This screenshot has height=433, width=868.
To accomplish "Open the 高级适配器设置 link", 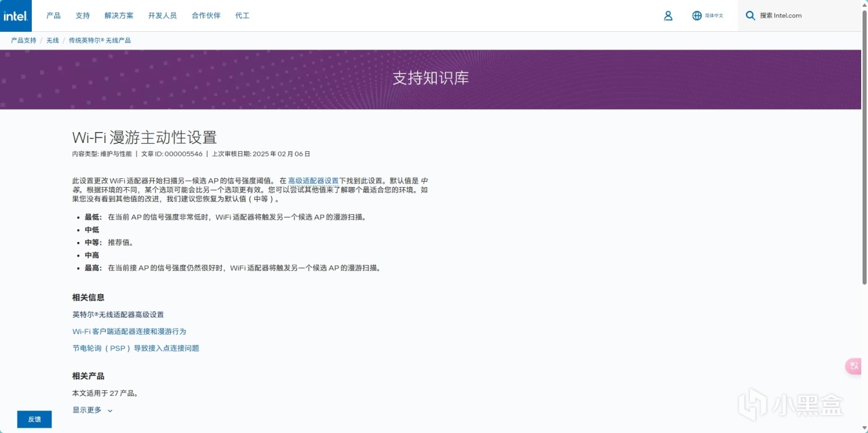I will 313,181.
